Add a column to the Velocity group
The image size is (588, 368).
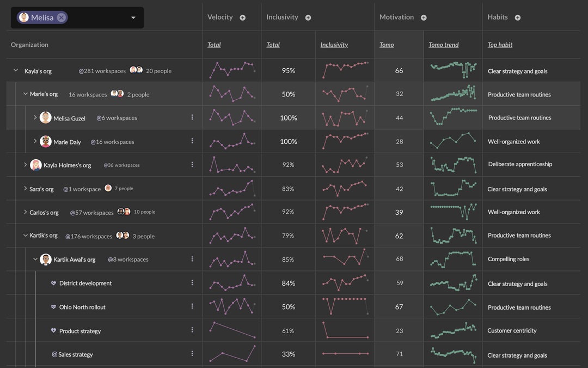click(x=243, y=17)
